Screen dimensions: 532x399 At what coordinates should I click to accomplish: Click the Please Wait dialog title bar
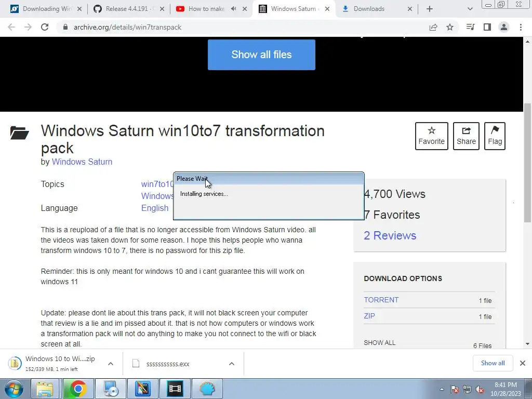(x=269, y=179)
